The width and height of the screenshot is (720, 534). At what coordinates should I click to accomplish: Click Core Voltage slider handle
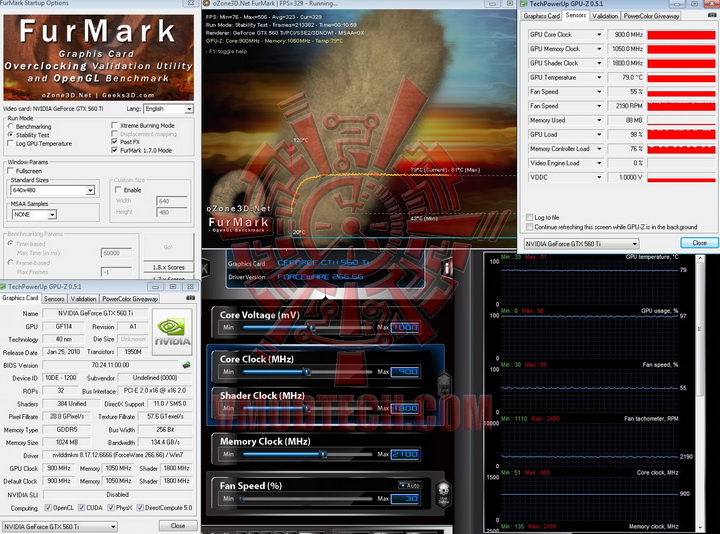click(x=312, y=328)
